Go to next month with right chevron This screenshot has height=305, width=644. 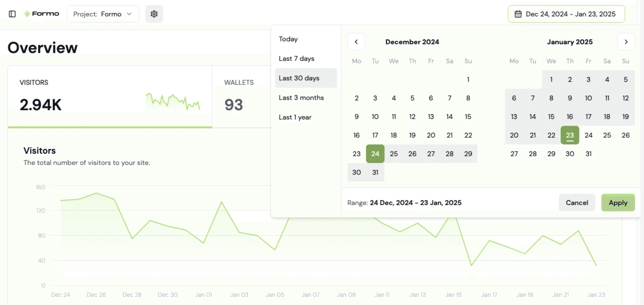(x=626, y=42)
